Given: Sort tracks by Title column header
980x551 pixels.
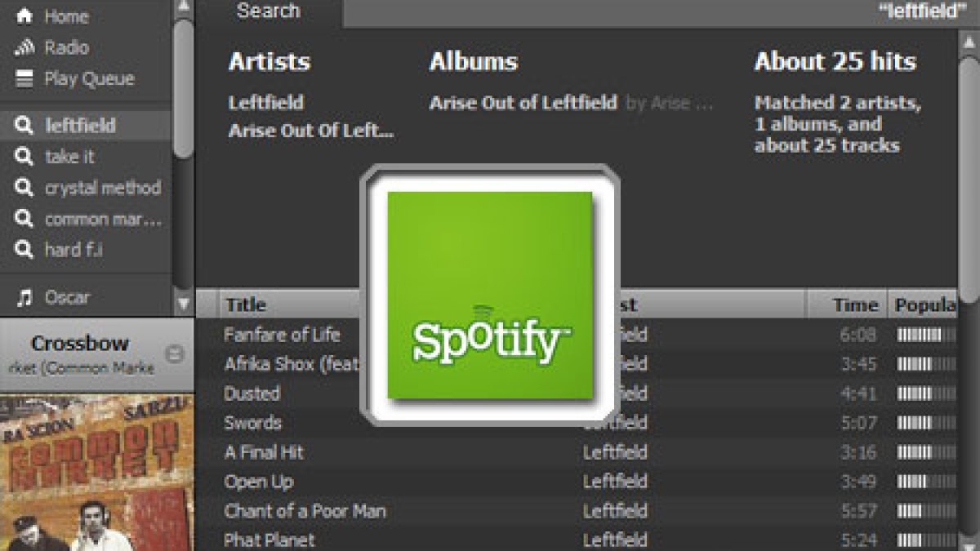Looking at the screenshot, I should (x=246, y=304).
